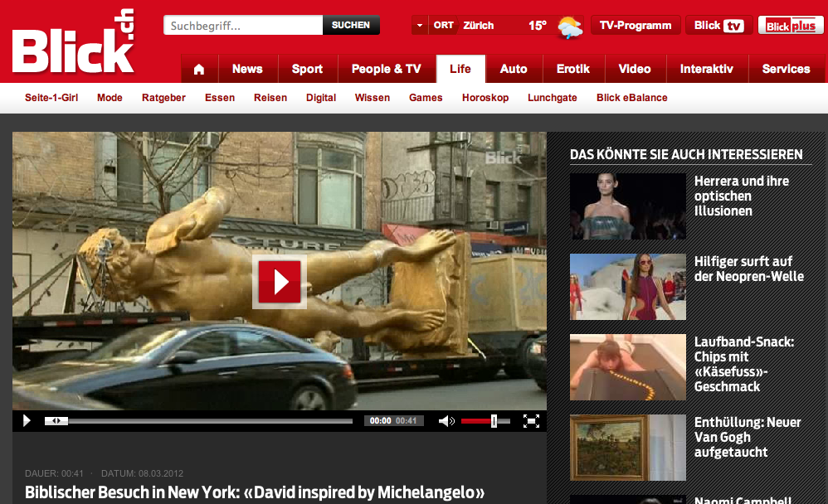Click the video seek handle

[56, 420]
